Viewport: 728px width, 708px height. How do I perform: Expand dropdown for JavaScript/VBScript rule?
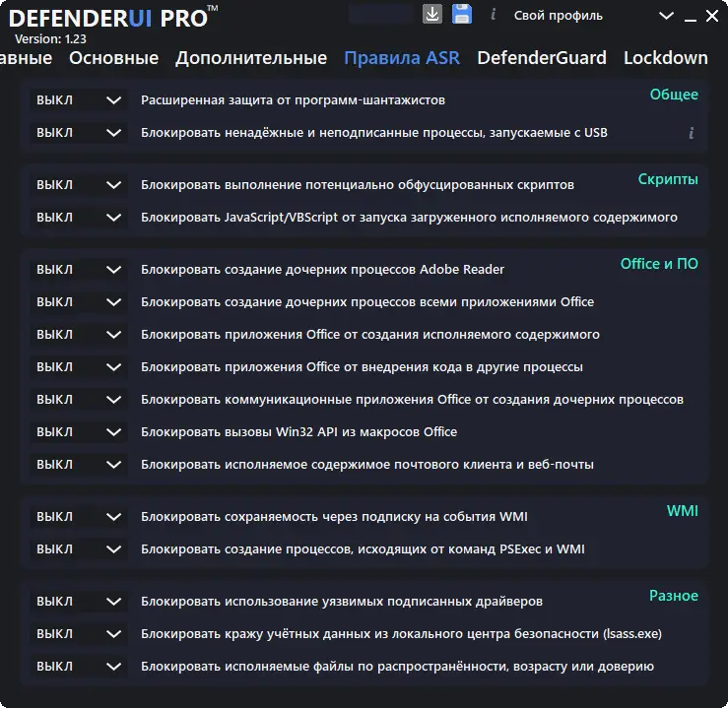point(79,218)
